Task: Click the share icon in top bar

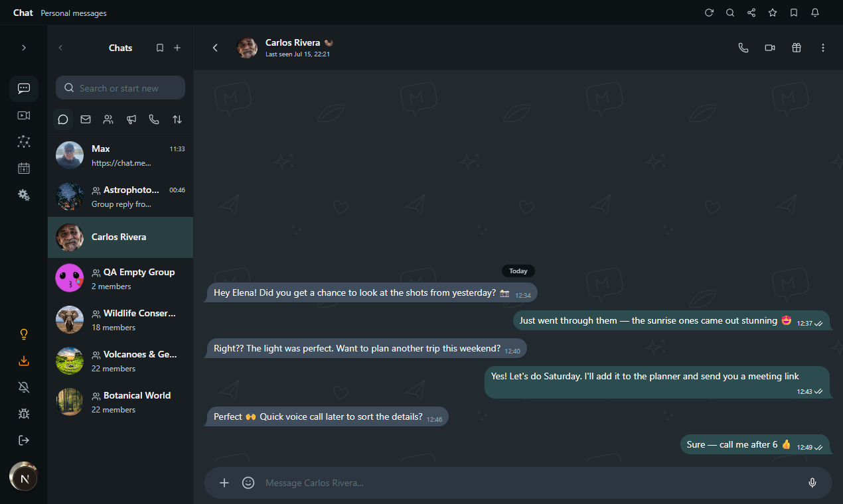Action: [751, 13]
